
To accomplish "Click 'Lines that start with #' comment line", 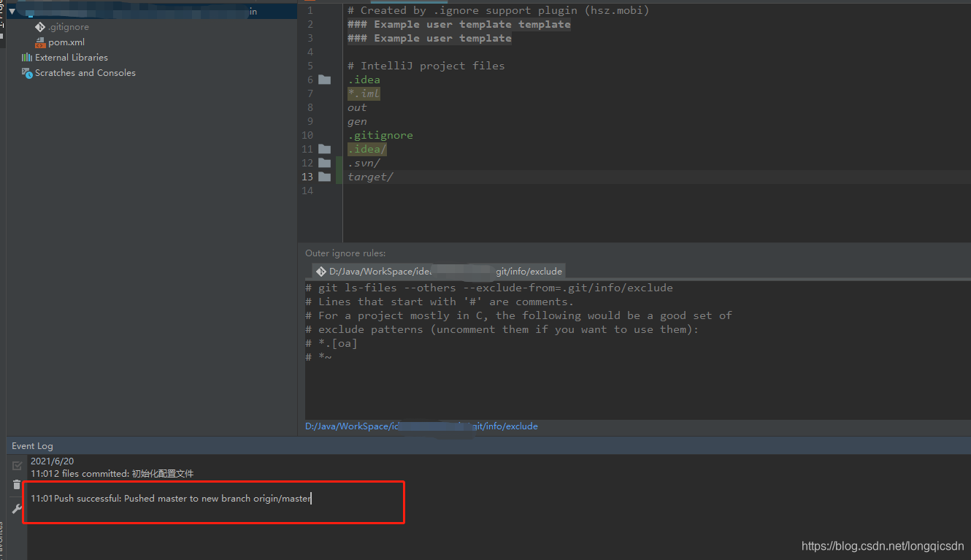I will pos(440,302).
